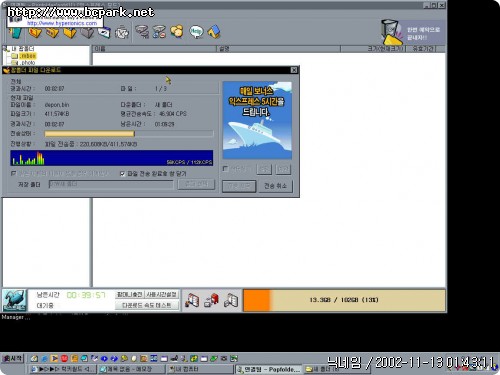Click the 전송 취소 cancel transfer button
The width and height of the screenshot is (500, 375).
tap(276, 186)
